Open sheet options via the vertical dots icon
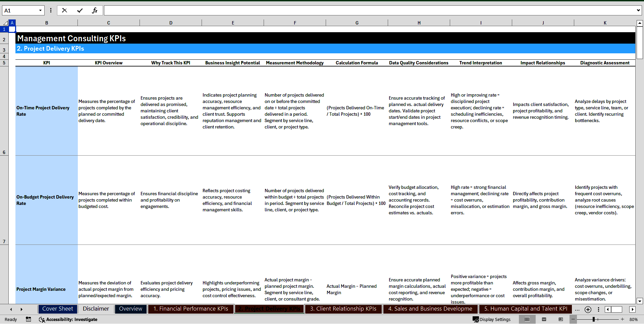This screenshot has height=324, width=644. 599,309
